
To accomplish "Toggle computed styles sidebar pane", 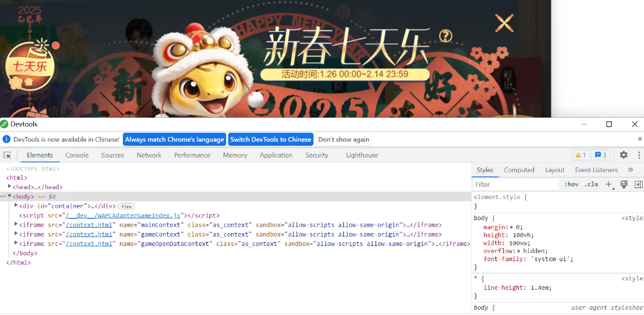I will point(639,184).
